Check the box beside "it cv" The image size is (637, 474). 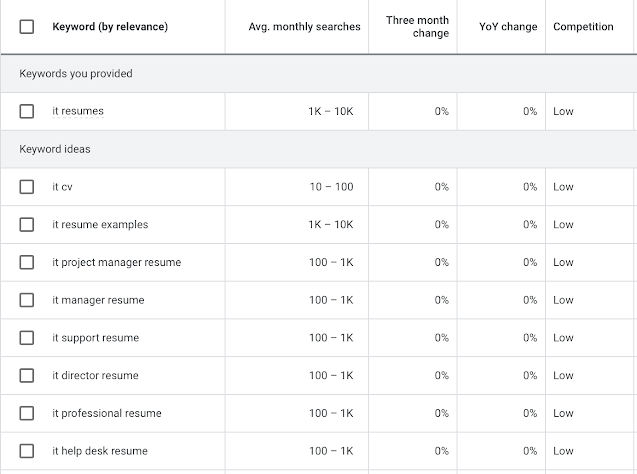[x=27, y=187]
